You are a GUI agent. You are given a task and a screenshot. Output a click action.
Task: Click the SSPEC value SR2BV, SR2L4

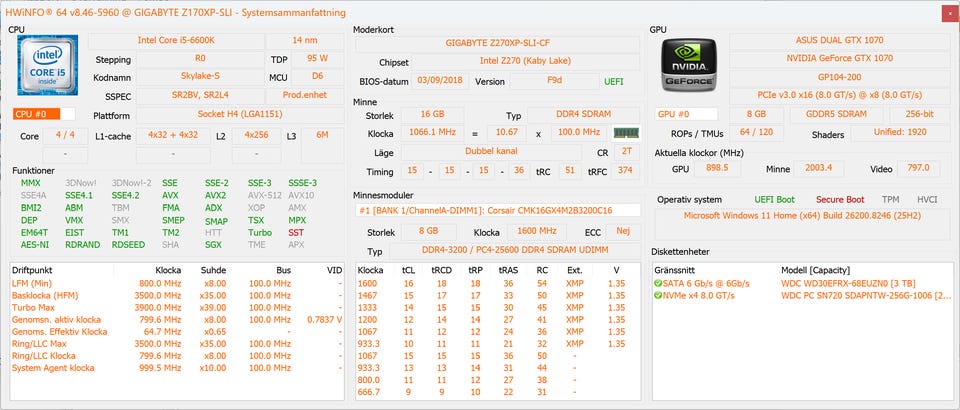(x=200, y=96)
